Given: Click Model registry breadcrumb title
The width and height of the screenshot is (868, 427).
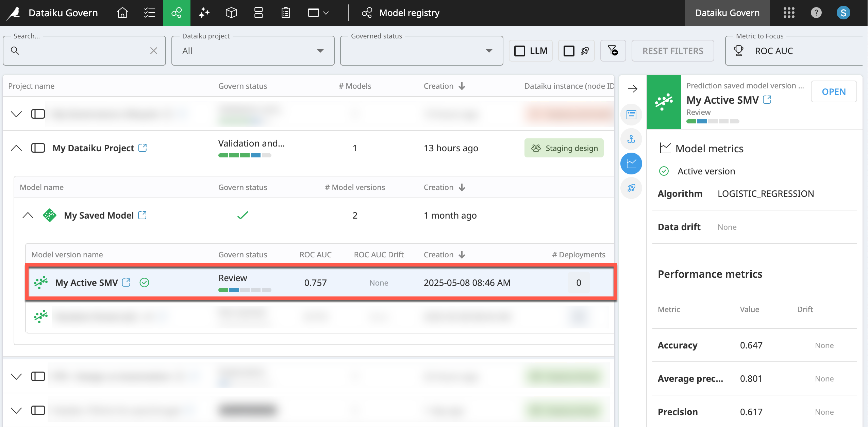Looking at the screenshot, I should click(409, 13).
